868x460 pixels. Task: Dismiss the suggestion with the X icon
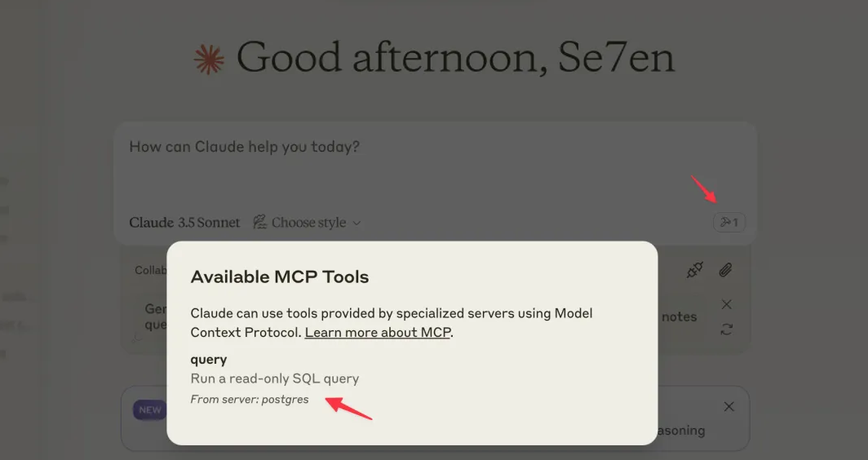pos(726,304)
